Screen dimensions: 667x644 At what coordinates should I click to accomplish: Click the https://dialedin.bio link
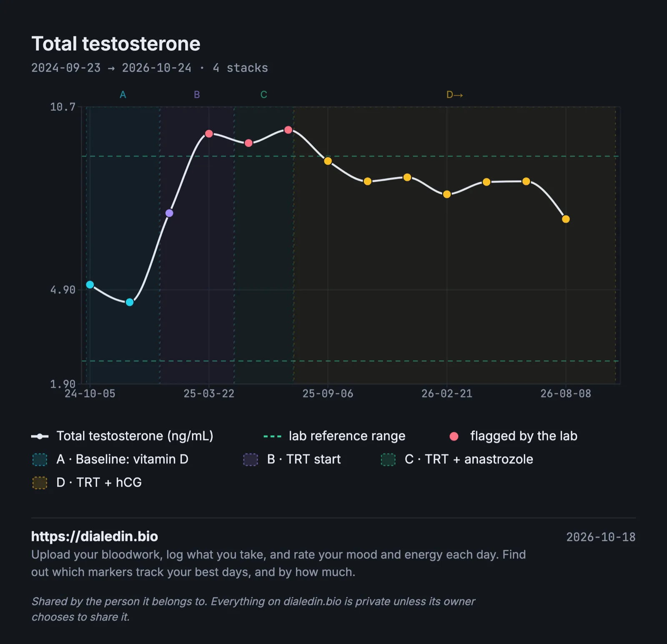pos(95,536)
